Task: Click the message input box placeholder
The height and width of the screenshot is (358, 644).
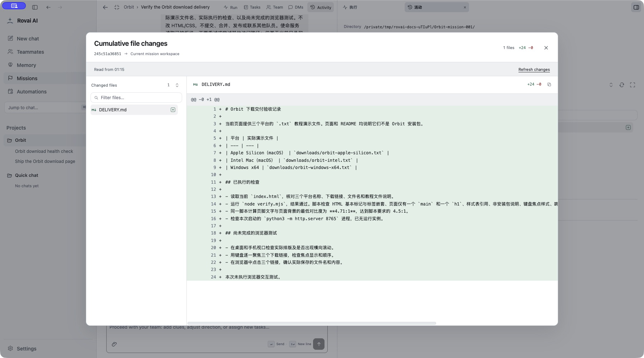Action: coord(189,327)
